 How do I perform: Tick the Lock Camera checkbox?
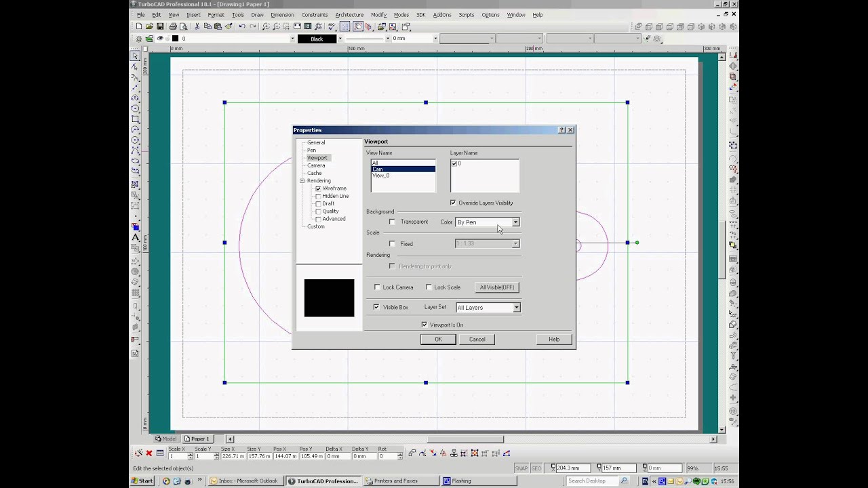click(x=377, y=287)
